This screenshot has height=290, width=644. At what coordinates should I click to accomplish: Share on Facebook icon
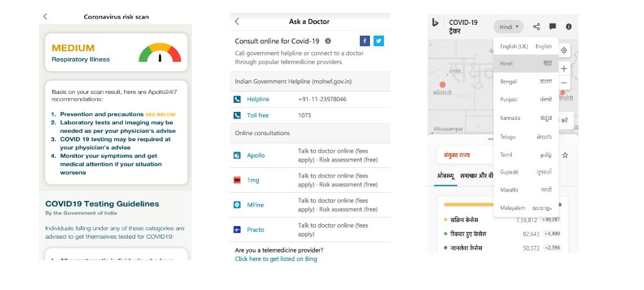(365, 41)
